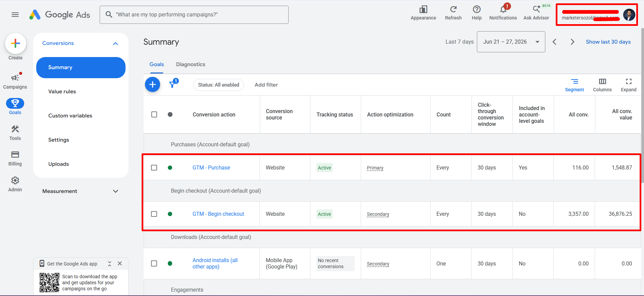Click Show last 30 days link

[x=608, y=42]
